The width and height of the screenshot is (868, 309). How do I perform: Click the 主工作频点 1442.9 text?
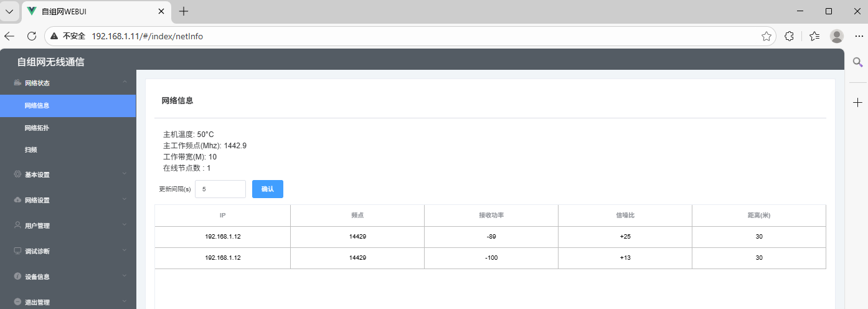tap(205, 146)
